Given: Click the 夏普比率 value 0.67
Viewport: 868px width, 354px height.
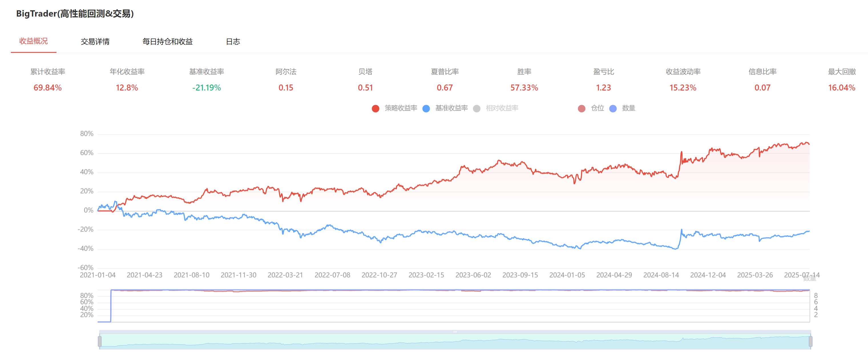Looking at the screenshot, I should 445,88.
